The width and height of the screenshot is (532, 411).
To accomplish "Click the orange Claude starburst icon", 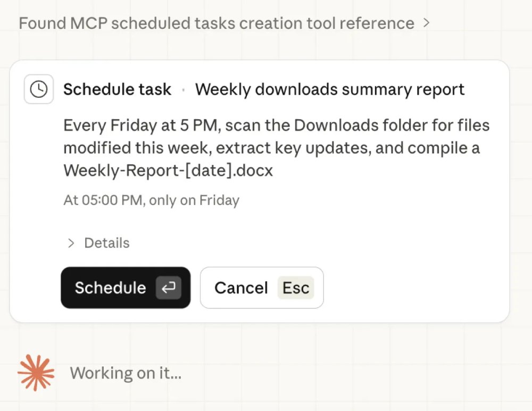I will pyautogui.click(x=36, y=373).
